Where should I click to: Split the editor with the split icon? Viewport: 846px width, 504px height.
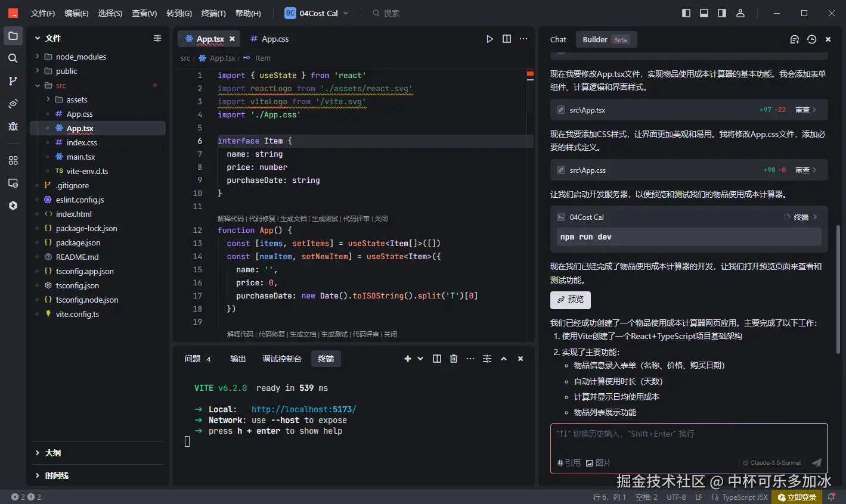coord(507,39)
